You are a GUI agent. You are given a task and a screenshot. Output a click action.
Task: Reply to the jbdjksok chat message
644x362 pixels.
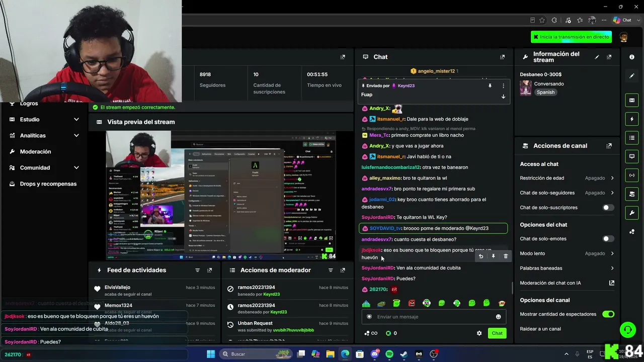pyautogui.click(x=481, y=256)
